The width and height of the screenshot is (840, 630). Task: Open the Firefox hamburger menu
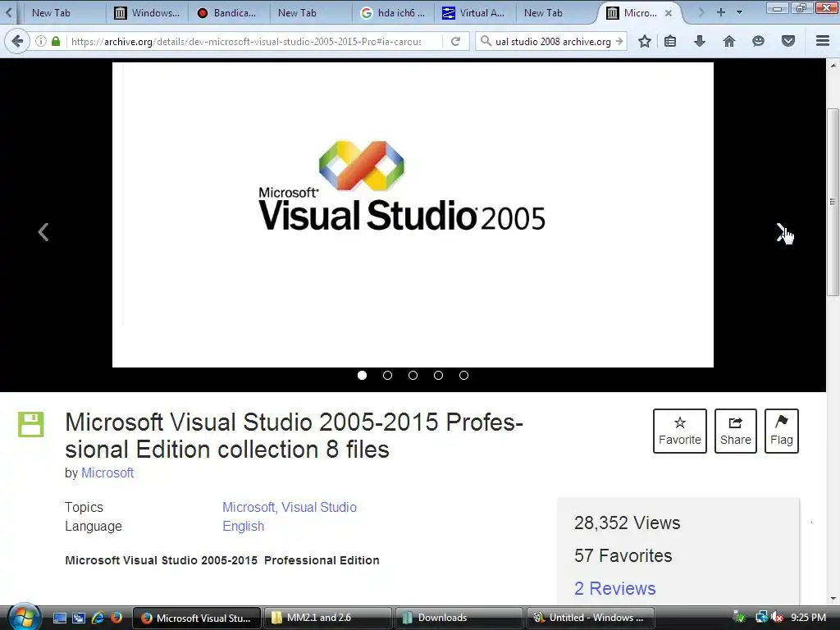(x=823, y=41)
